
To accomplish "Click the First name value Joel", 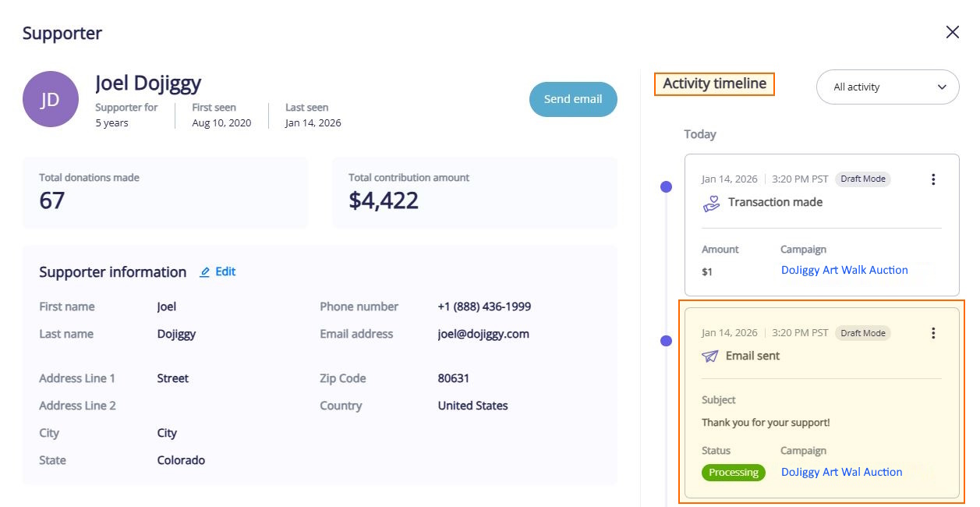I will pyautogui.click(x=167, y=307).
